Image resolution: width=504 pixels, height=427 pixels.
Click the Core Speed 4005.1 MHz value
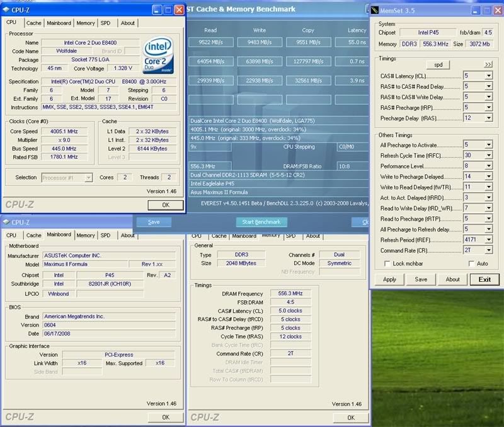pyautogui.click(x=64, y=131)
